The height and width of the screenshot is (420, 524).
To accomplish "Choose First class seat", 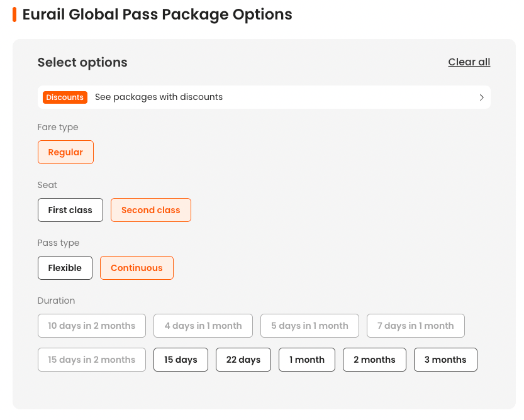I will (x=70, y=210).
